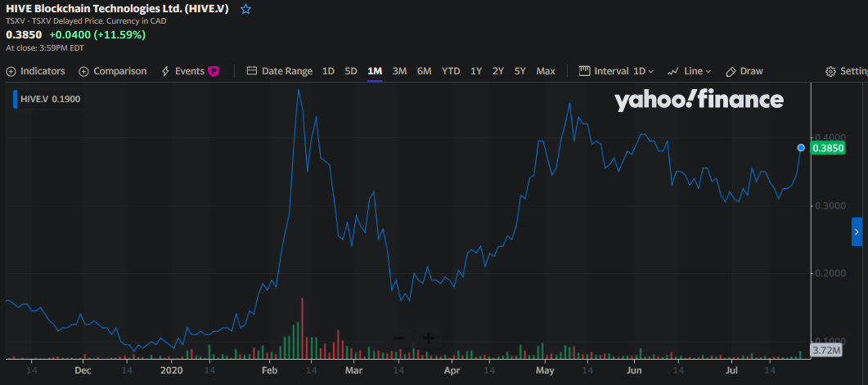Star HIVE.V to add to watchlist

(x=245, y=10)
